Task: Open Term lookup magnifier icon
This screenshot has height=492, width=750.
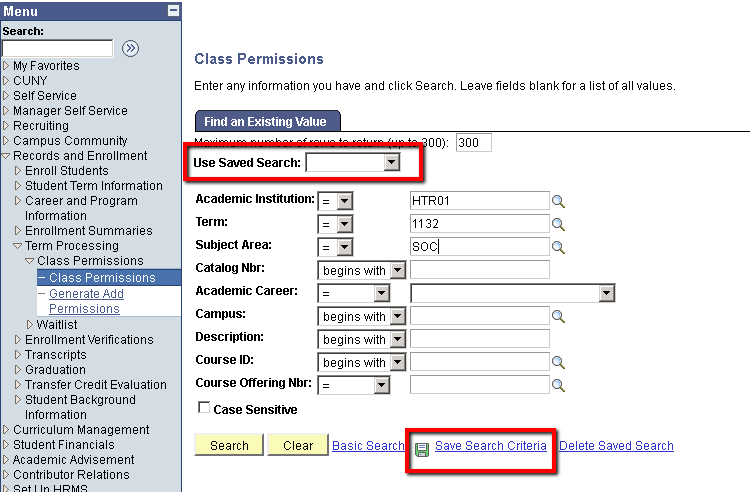Action: 558,224
